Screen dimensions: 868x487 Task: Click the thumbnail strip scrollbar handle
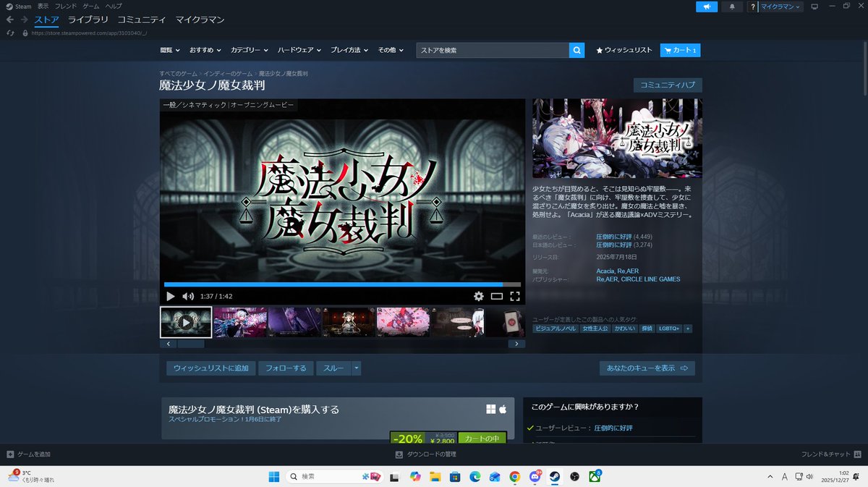(x=192, y=344)
